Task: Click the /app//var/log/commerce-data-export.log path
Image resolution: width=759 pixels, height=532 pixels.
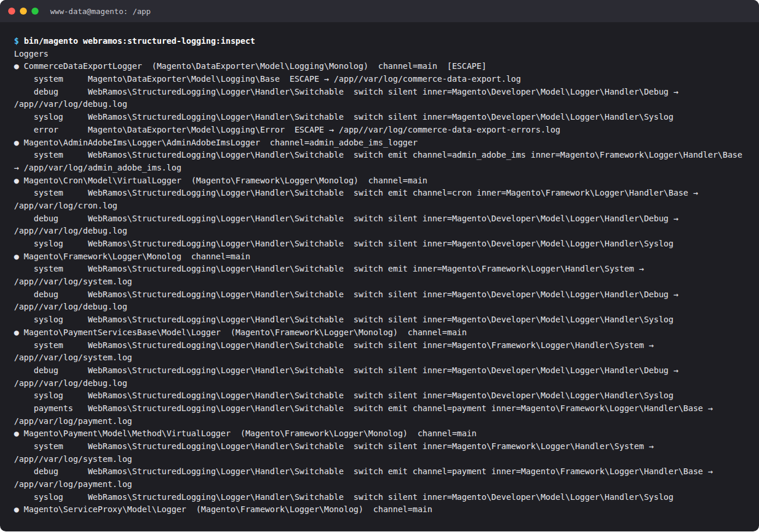Action: 427,79
